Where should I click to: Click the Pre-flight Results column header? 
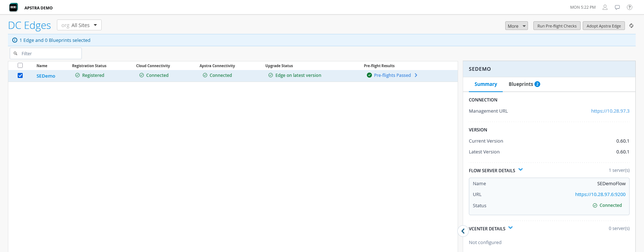point(379,66)
